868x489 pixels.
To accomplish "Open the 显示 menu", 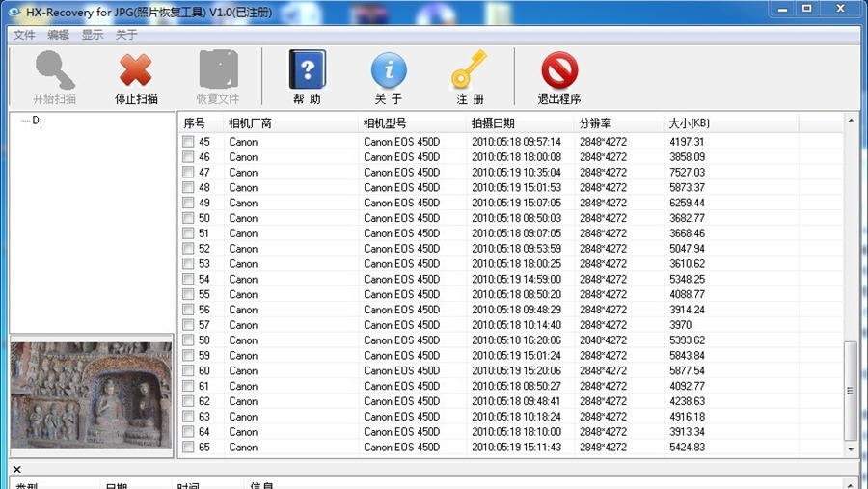I will [93, 35].
